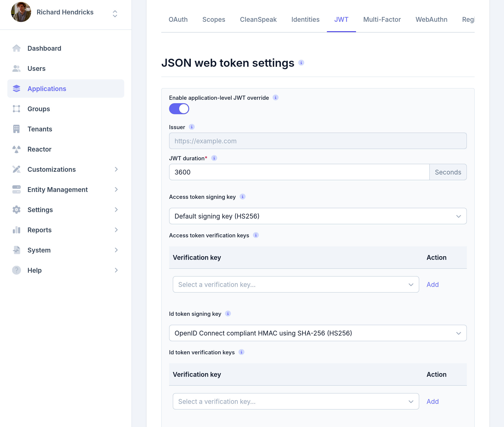Click the Help question mark icon
504x427 pixels.
tap(16, 270)
